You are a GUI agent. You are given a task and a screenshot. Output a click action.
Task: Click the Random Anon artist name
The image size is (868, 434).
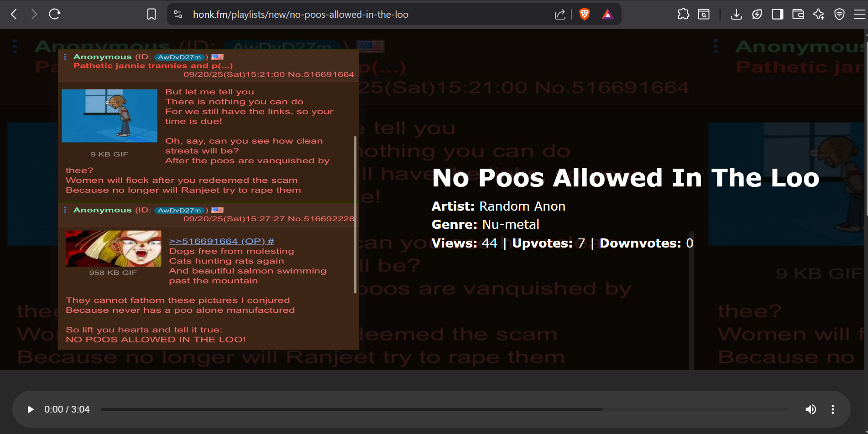522,206
